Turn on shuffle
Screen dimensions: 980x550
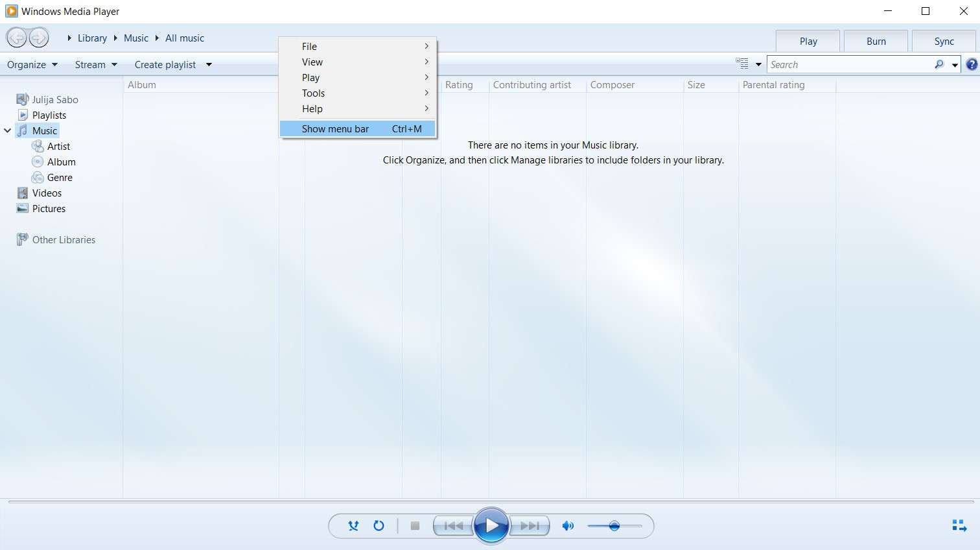353,526
